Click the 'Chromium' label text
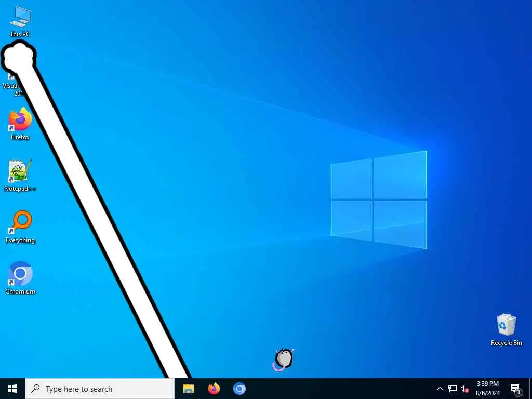Screen dimensions: 532x399 [20, 291]
